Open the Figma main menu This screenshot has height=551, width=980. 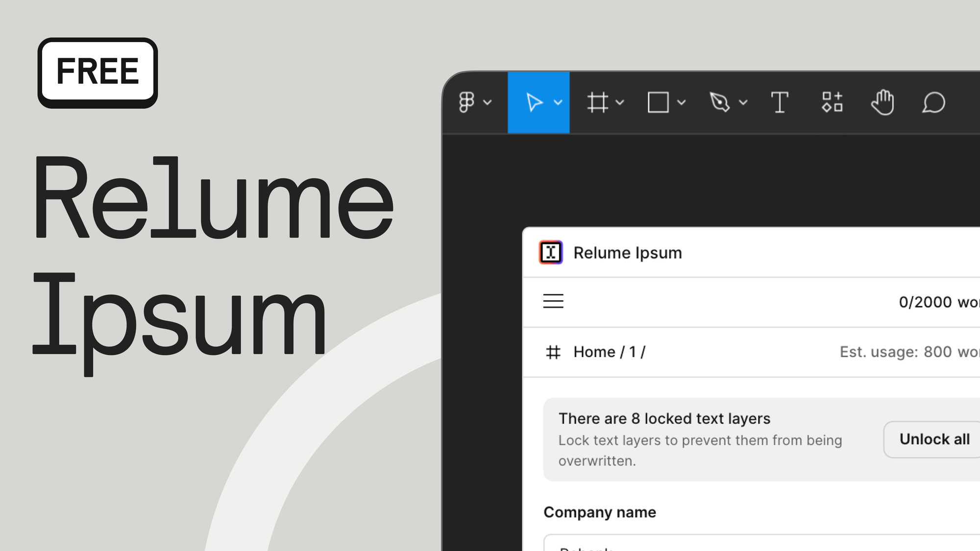click(x=467, y=102)
